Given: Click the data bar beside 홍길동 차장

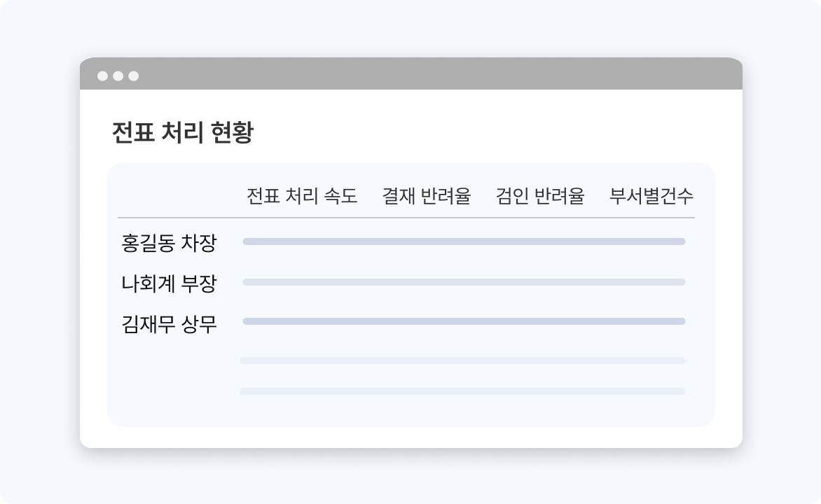Looking at the screenshot, I should coord(464,241).
